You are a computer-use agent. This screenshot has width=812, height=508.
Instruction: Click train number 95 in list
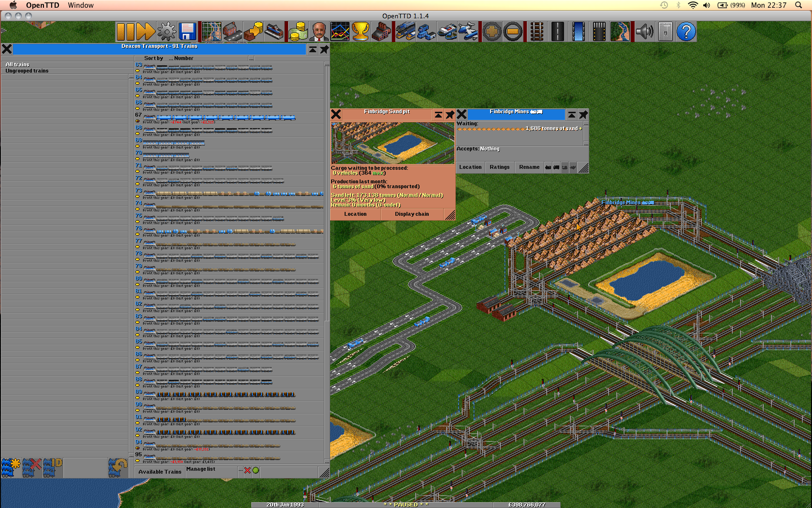(x=230, y=458)
